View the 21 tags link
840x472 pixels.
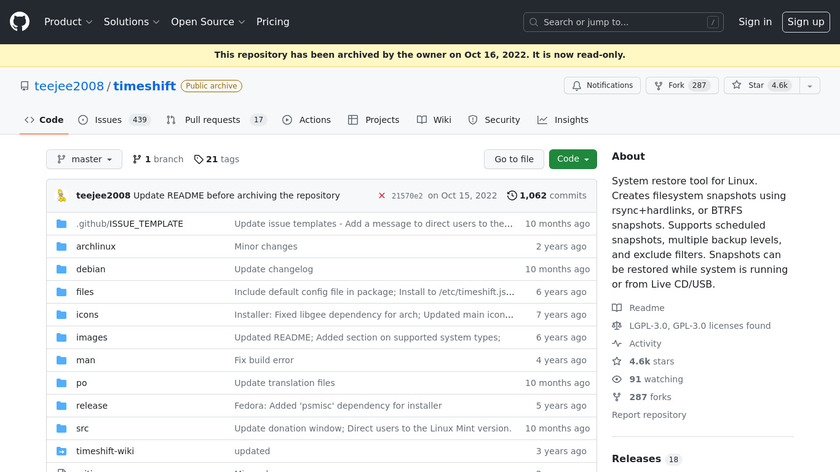(216, 159)
